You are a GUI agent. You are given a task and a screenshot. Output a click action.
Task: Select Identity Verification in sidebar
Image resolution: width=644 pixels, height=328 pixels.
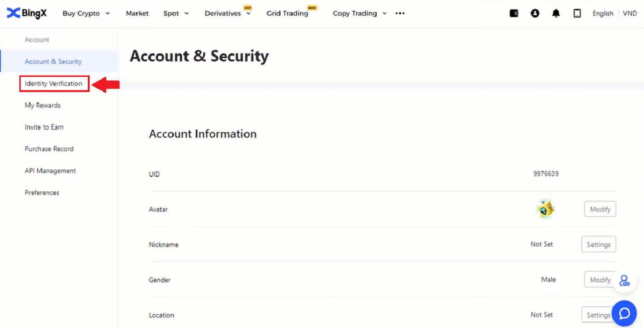pos(54,84)
